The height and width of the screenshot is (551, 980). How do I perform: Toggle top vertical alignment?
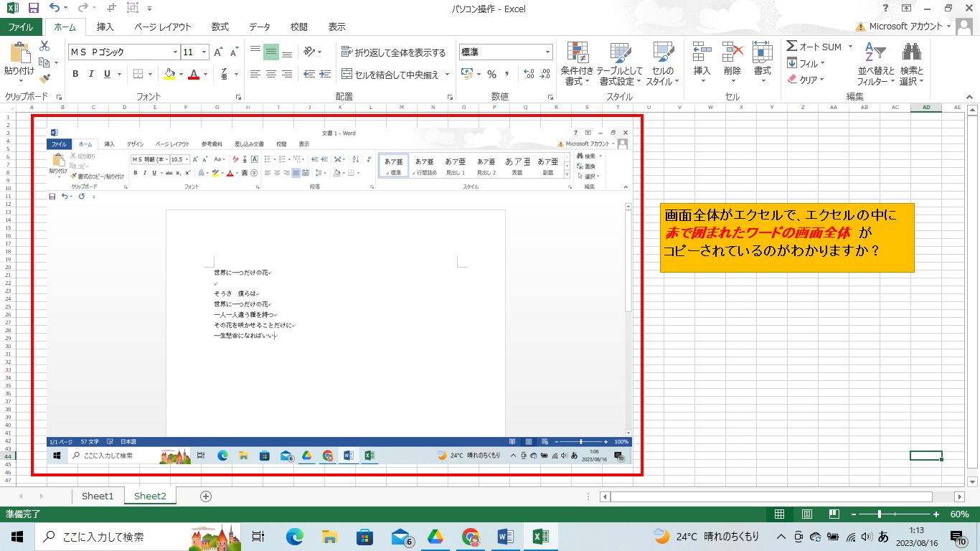255,52
